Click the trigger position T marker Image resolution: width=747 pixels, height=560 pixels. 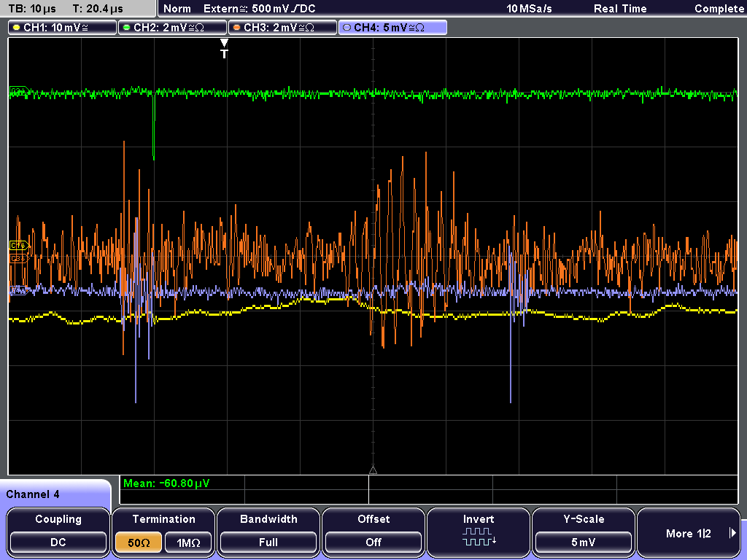tap(224, 49)
